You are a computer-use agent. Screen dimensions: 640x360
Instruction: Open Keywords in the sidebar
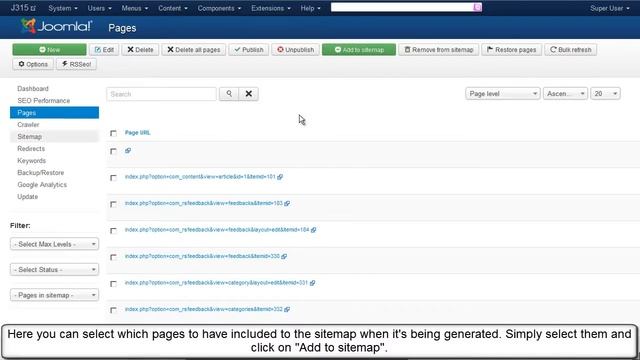coord(31,161)
